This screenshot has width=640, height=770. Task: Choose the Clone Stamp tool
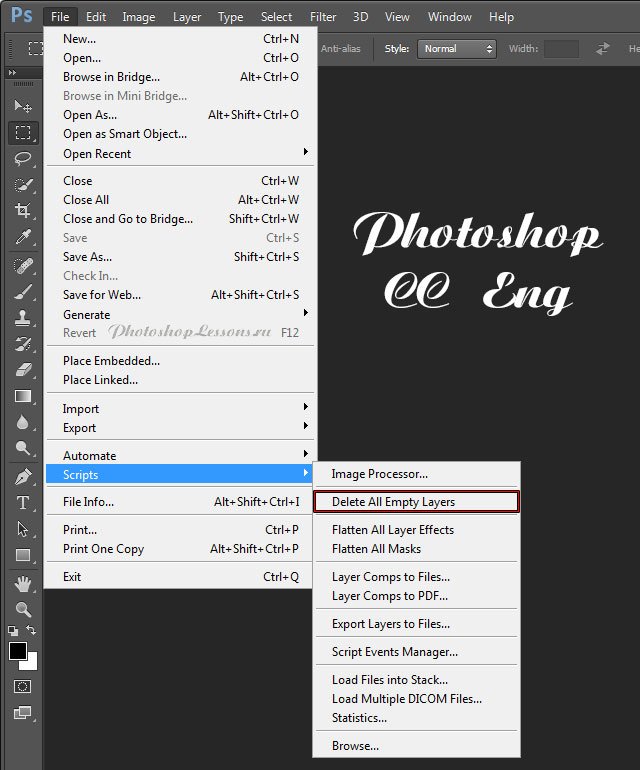click(x=22, y=318)
